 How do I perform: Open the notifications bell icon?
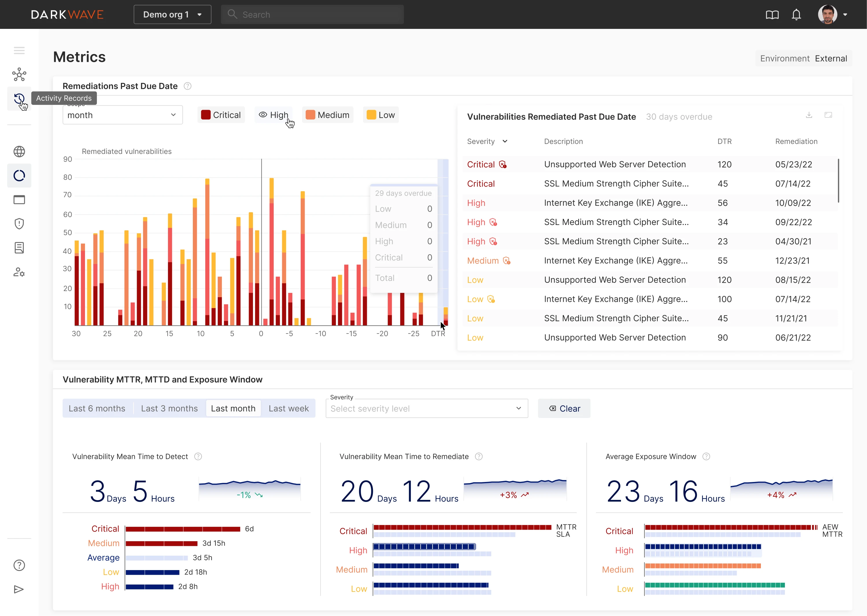tap(796, 14)
